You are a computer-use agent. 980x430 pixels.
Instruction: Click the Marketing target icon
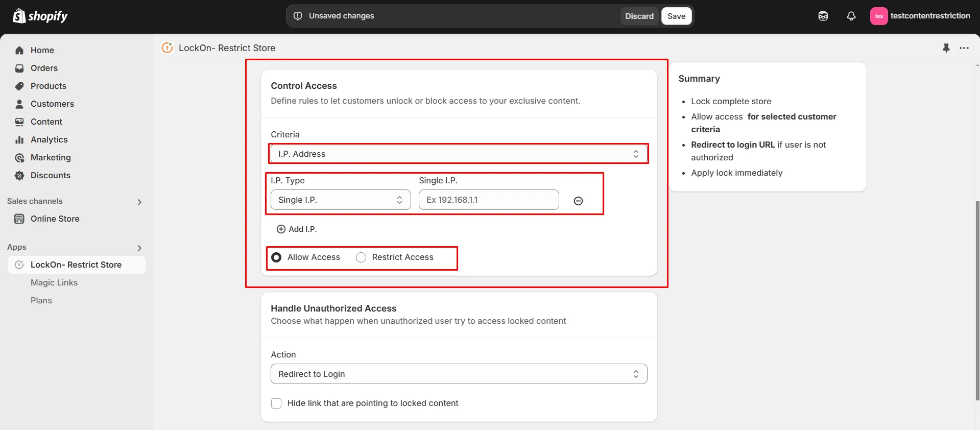(19, 157)
